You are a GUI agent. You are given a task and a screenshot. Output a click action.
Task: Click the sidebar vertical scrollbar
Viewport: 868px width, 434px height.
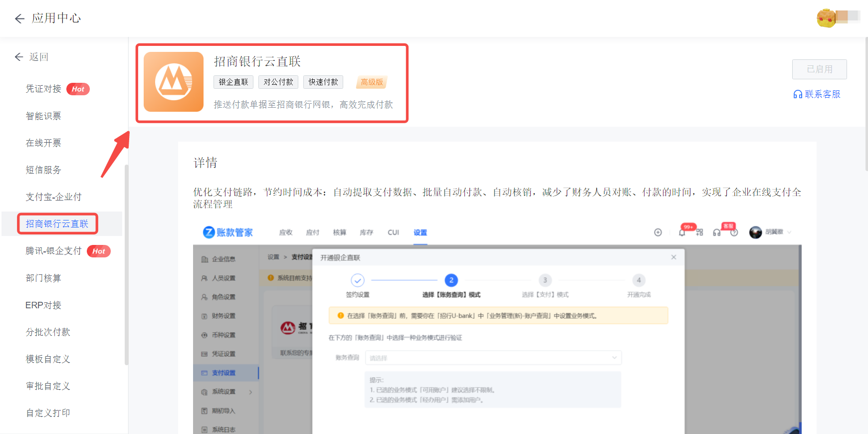point(126,264)
